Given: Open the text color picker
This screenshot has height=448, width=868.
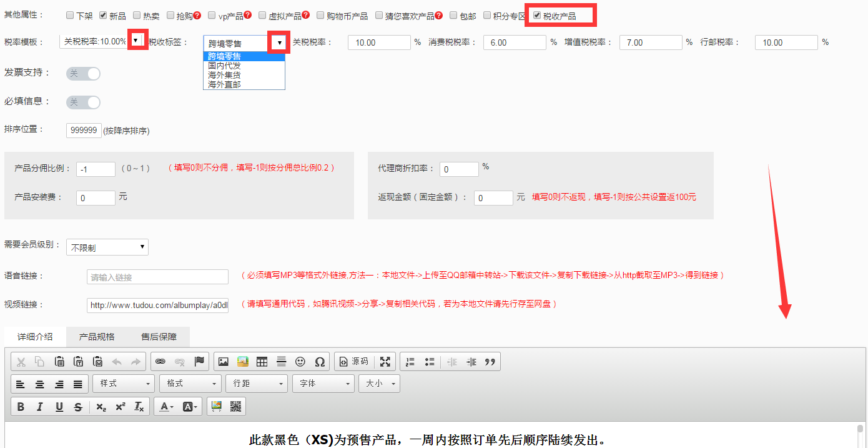Looking at the screenshot, I should [166, 407].
